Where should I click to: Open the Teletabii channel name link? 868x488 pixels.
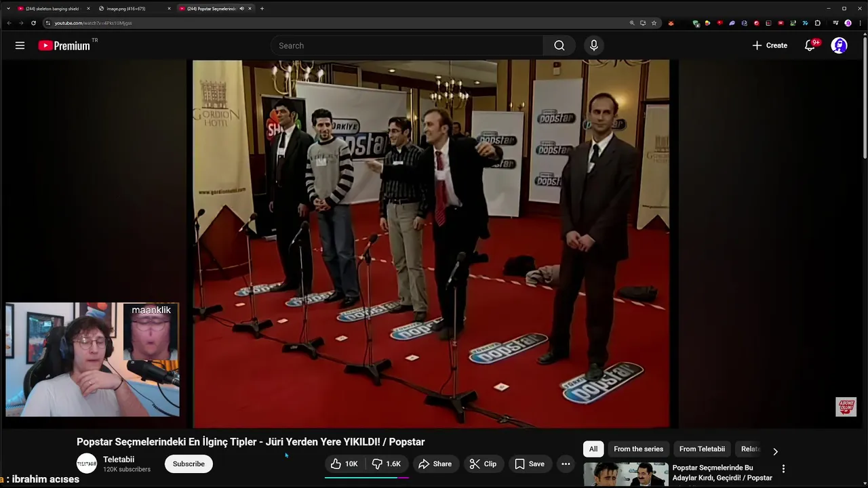pyautogui.click(x=119, y=459)
